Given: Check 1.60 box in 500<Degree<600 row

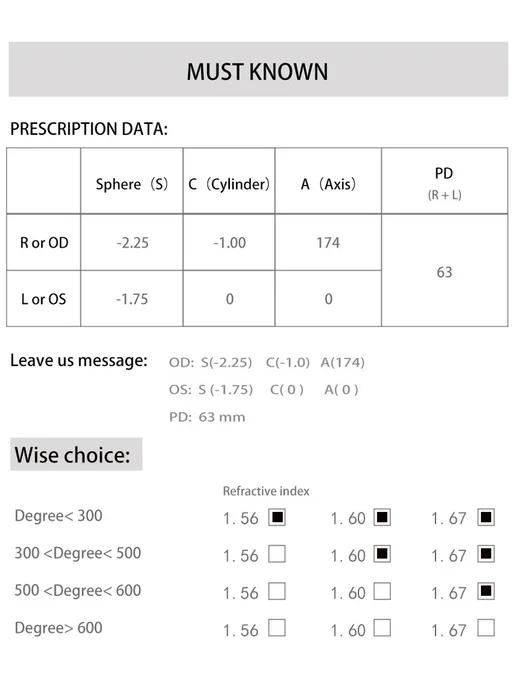Looking at the screenshot, I should point(382,591).
